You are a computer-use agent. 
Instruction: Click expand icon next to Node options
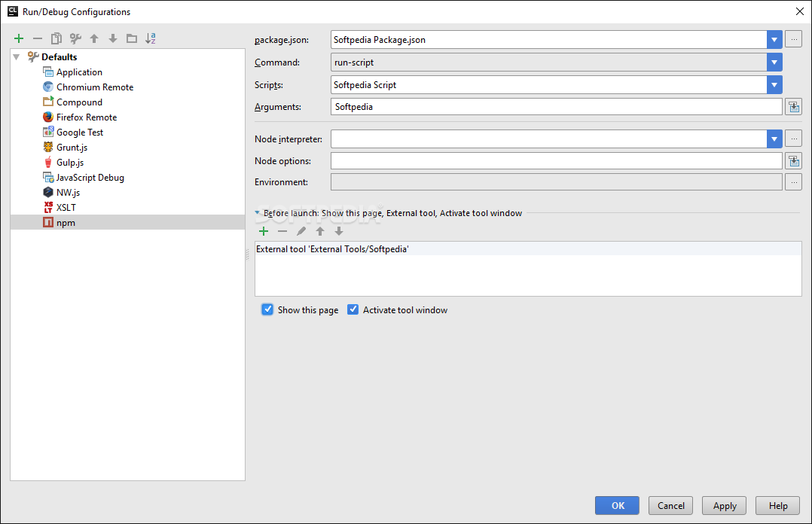(793, 161)
